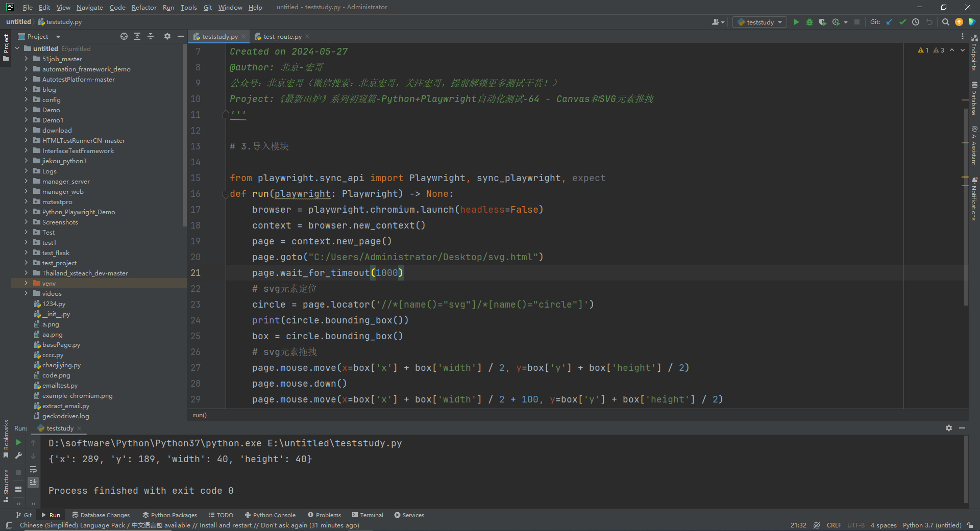Toggle the Structure side panel

(x=6, y=486)
